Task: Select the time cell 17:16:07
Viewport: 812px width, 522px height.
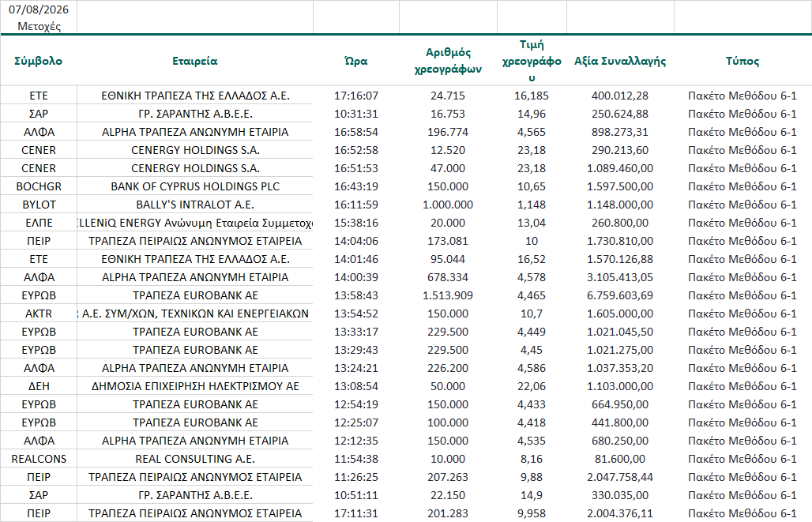Action: coord(356,96)
